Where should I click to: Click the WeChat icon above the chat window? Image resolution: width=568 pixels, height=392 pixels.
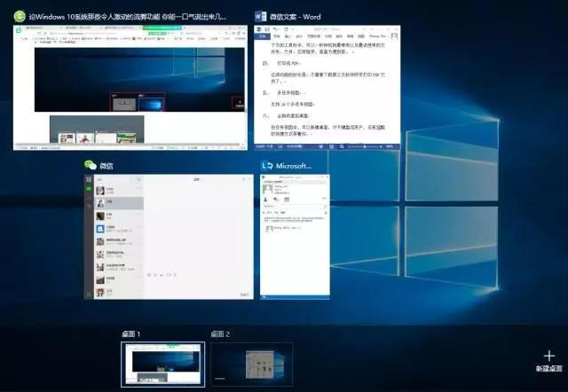click(90, 166)
